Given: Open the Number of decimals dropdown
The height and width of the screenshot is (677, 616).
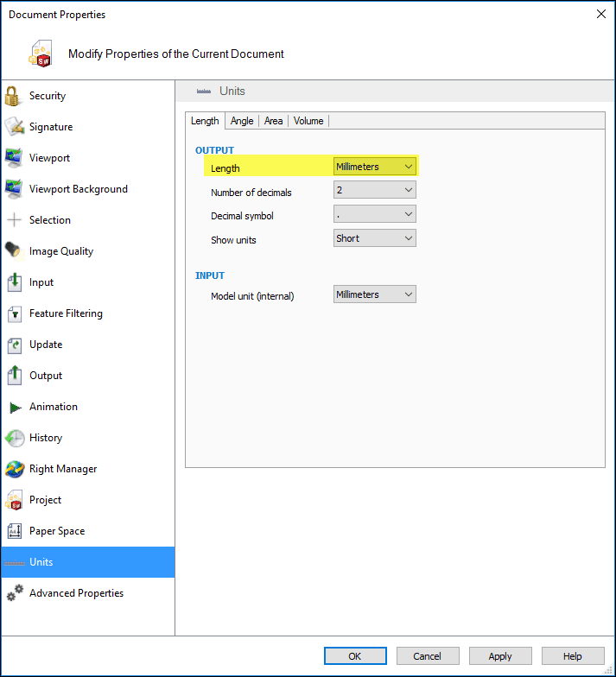Looking at the screenshot, I should 375,190.
